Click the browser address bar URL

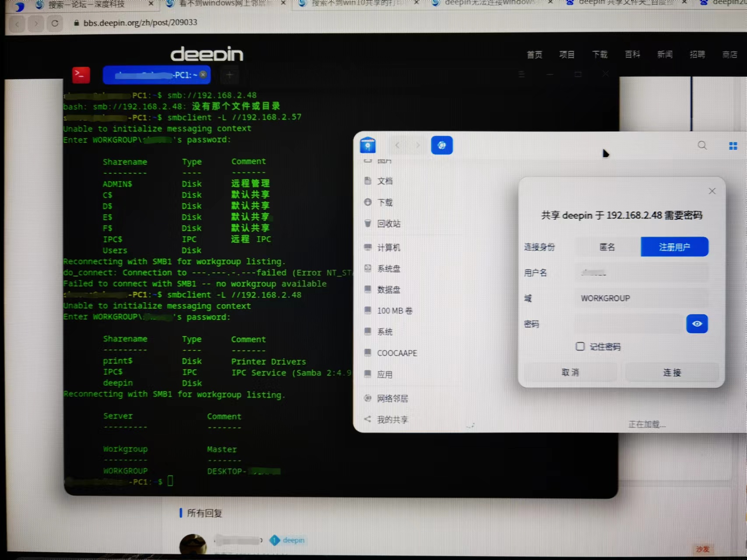pyautogui.click(x=140, y=23)
